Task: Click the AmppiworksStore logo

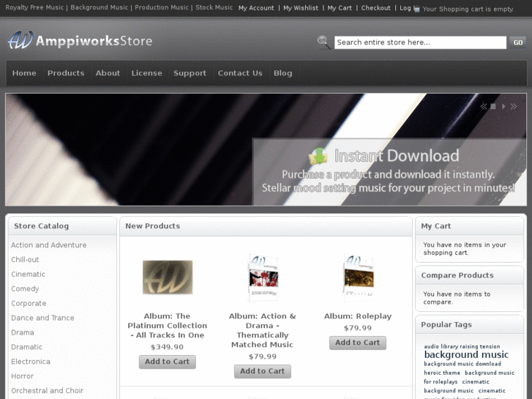Action: click(80, 40)
